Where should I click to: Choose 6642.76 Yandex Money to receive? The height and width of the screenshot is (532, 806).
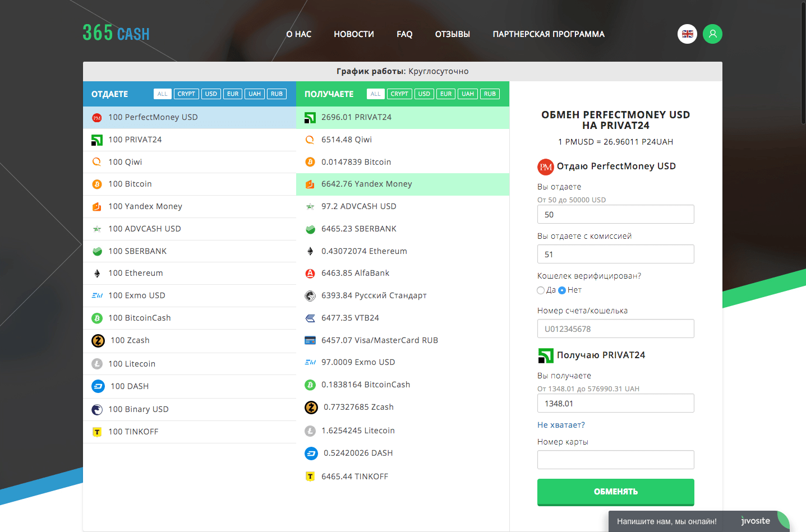click(x=403, y=184)
